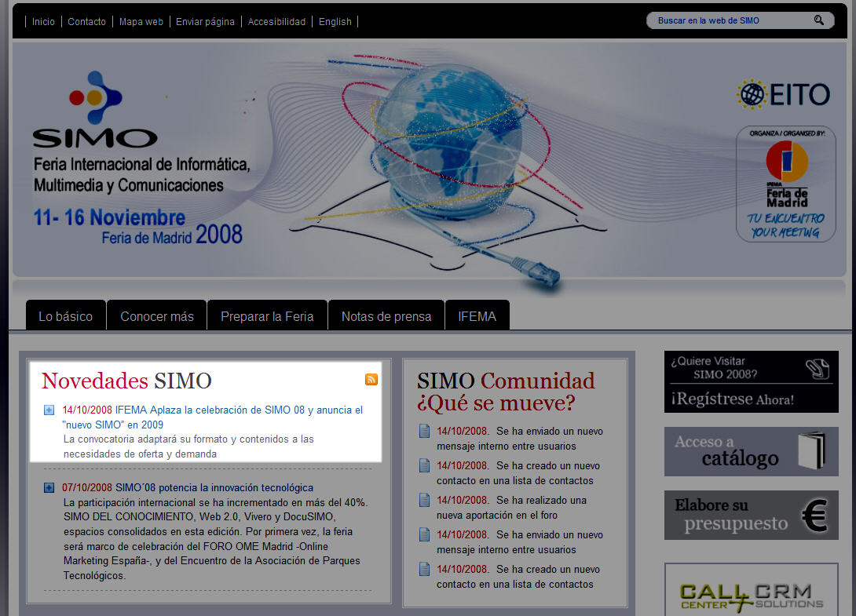Go to the IFEMA tab
856x616 pixels.
[x=477, y=316]
